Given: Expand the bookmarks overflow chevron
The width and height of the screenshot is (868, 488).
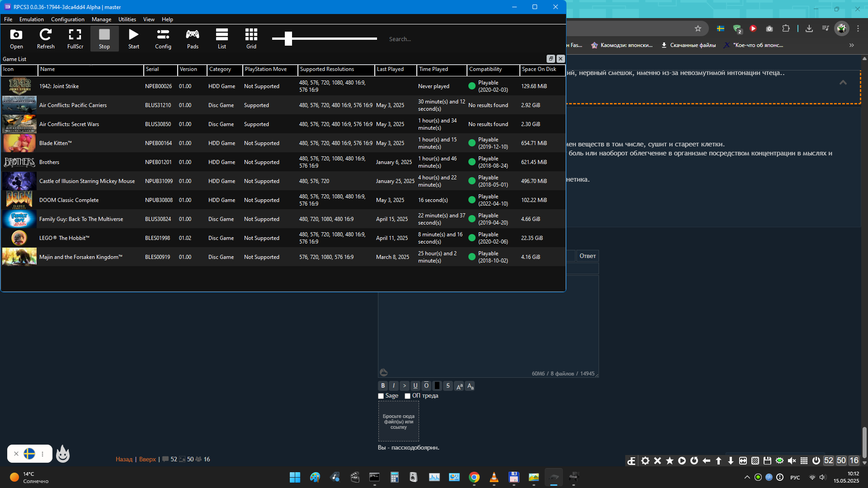Looking at the screenshot, I should 852,45.
